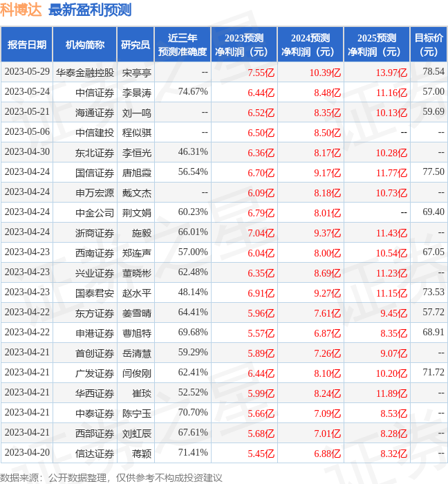Click accuracy value 74.67%

(193, 92)
